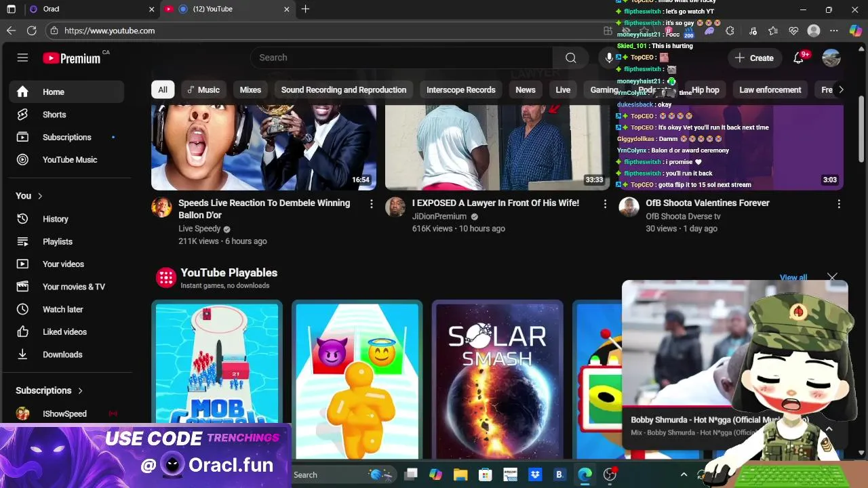
Task: Select the News category chip
Action: 526,89
